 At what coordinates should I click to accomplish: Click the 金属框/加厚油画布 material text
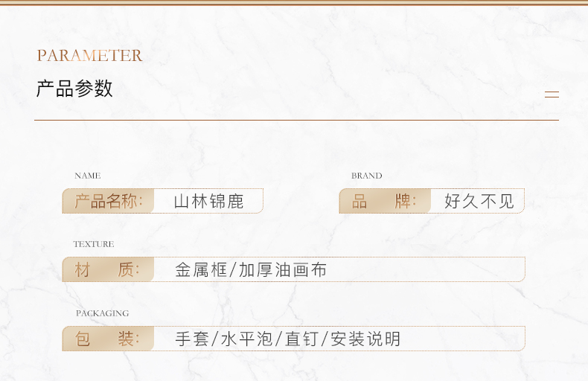[x=251, y=270]
